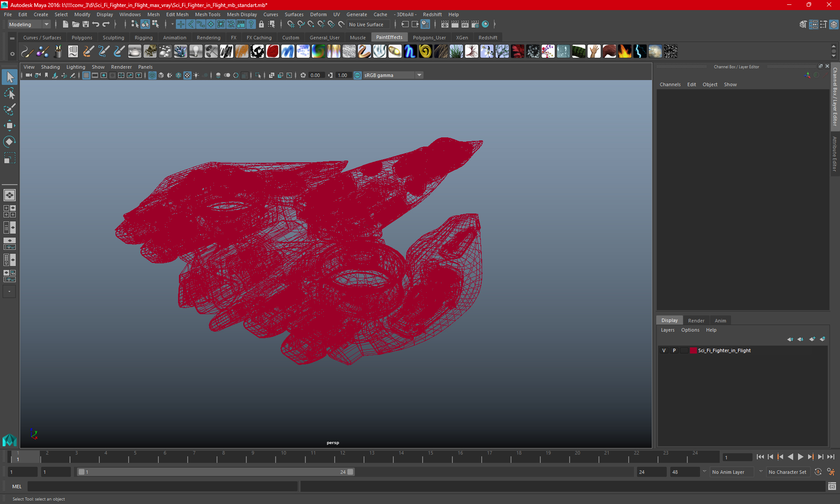Viewport: 840px width, 504px height.
Task: Click the teapot Paint Effects shelf icon
Action: (x=134, y=52)
